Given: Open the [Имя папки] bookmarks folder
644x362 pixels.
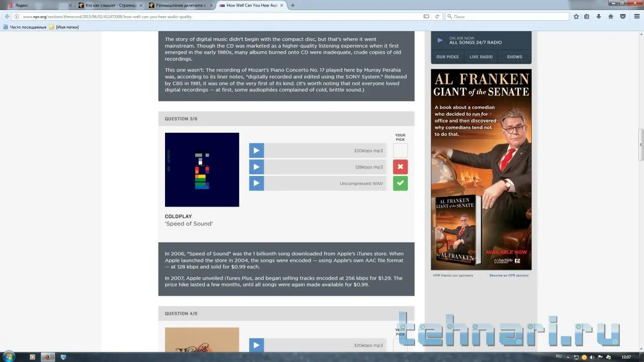Looking at the screenshot, I should 64,27.
